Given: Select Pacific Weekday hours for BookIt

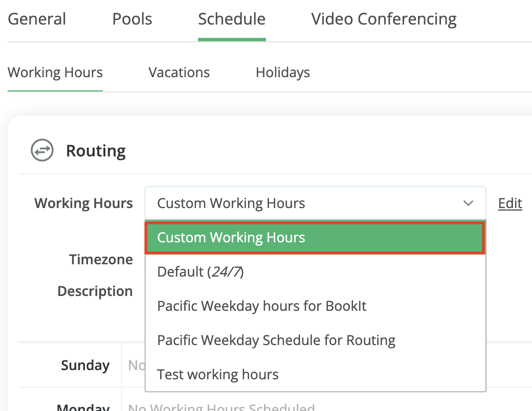Looking at the screenshot, I should coord(261,306).
